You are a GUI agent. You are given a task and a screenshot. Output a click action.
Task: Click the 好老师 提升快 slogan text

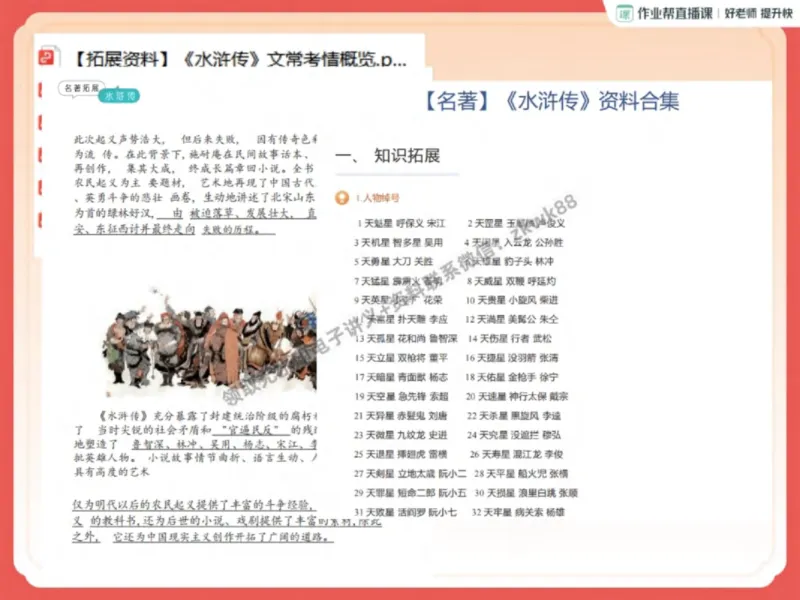coord(759,14)
